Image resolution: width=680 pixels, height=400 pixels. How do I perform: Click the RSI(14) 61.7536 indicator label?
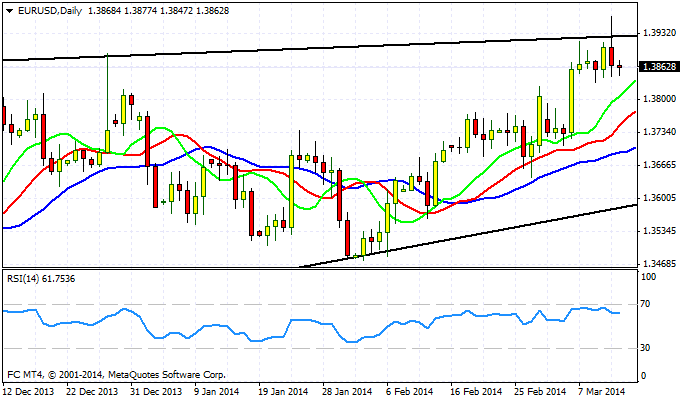coord(41,279)
